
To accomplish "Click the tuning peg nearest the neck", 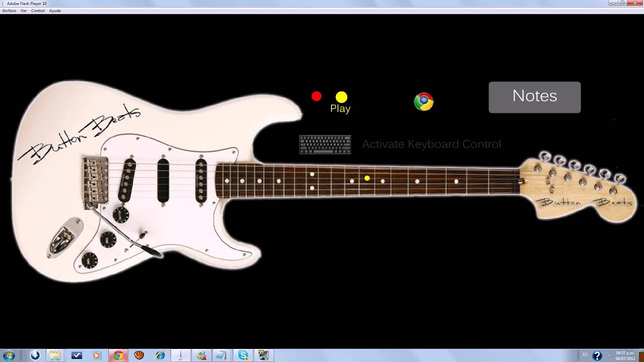I will tap(544, 156).
